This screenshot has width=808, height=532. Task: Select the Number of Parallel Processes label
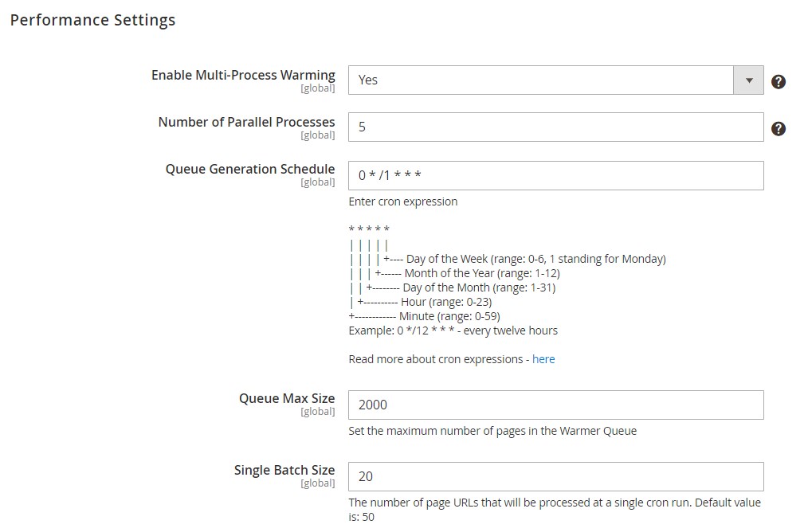(x=246, y=122)
